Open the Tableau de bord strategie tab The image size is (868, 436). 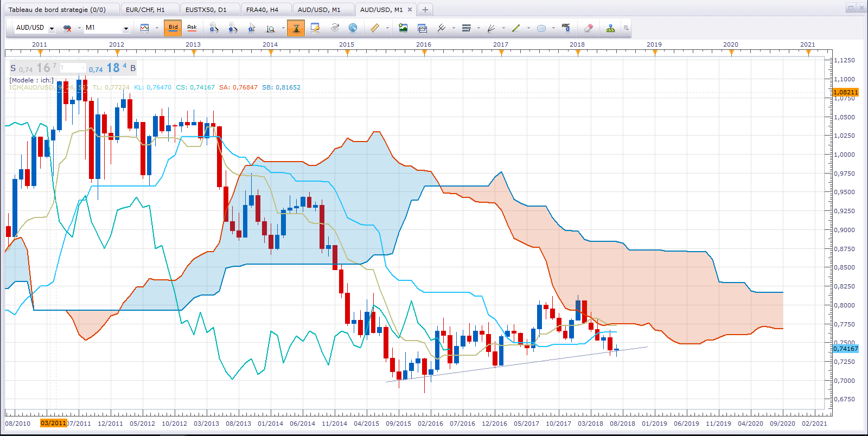pyautogui.click(x=57, y=10)
